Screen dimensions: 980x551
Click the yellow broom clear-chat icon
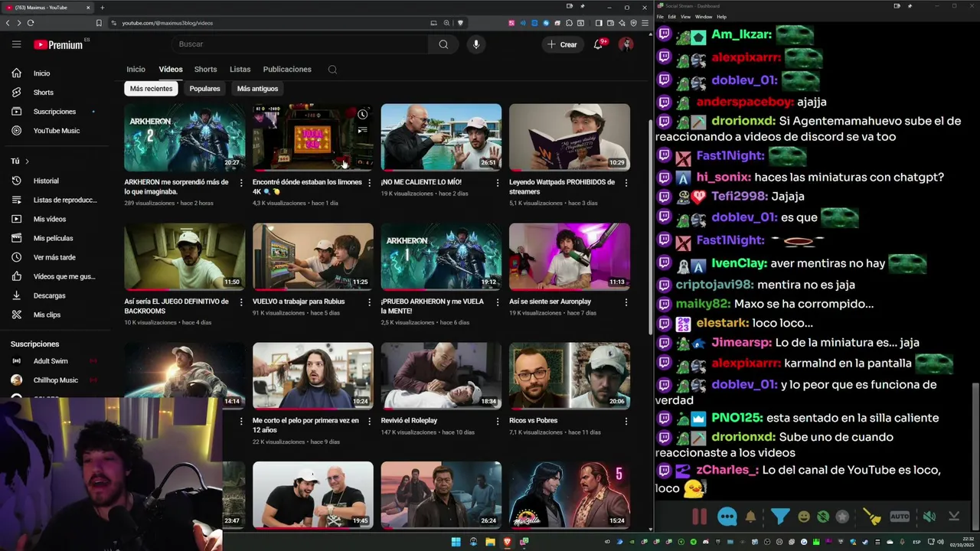pyautogui.click(x=872, y=517)
